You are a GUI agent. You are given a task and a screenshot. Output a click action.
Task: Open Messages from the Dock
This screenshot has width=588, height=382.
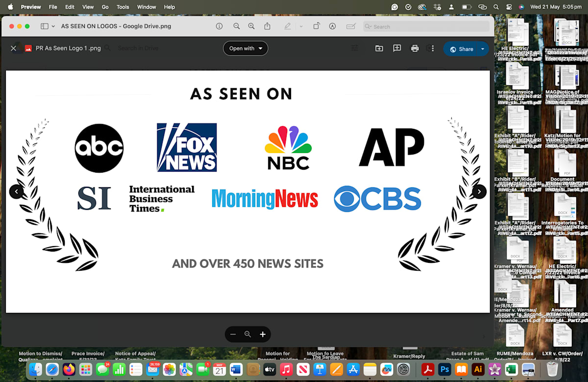tap(102, 369)
